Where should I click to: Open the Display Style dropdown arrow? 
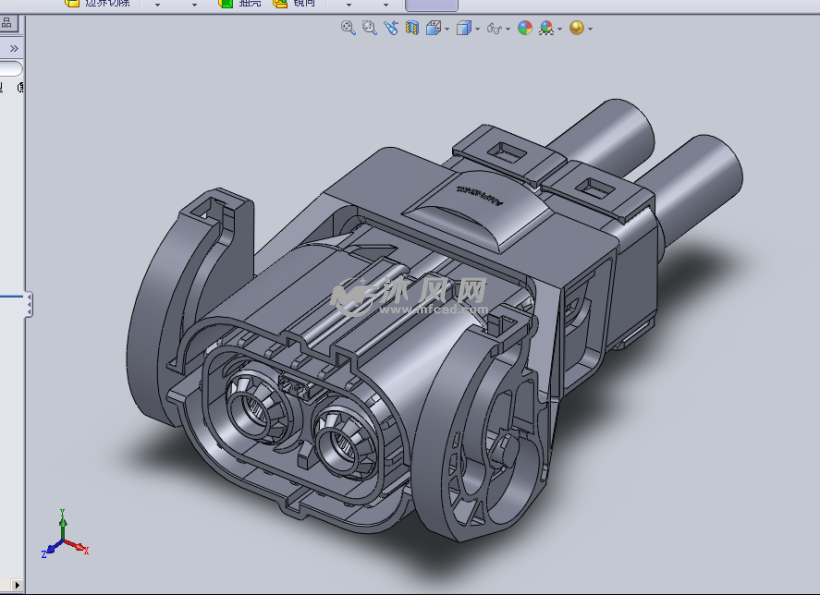pos(477,29)
